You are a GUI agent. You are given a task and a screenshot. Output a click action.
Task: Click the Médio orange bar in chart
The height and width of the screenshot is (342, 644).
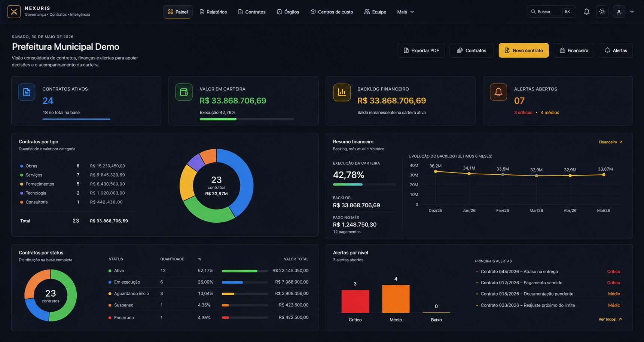click(x=396, y=299)
